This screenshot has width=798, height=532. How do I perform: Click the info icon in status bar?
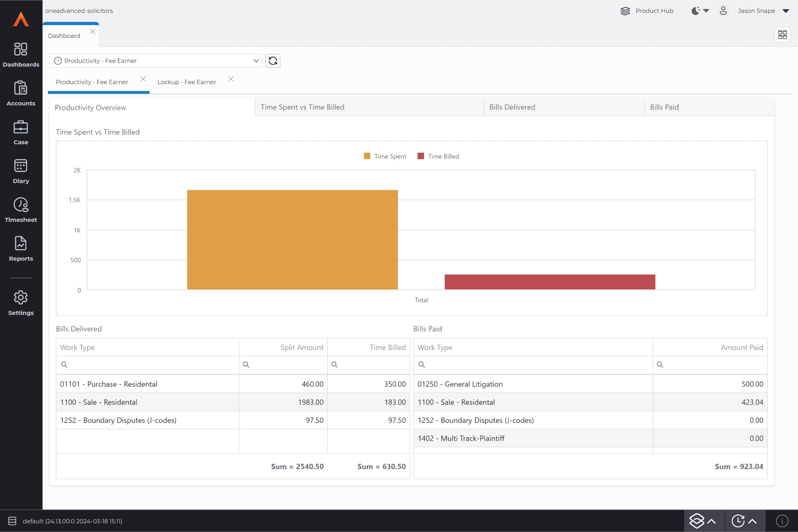pyautogui.click(x=782, y=521)
